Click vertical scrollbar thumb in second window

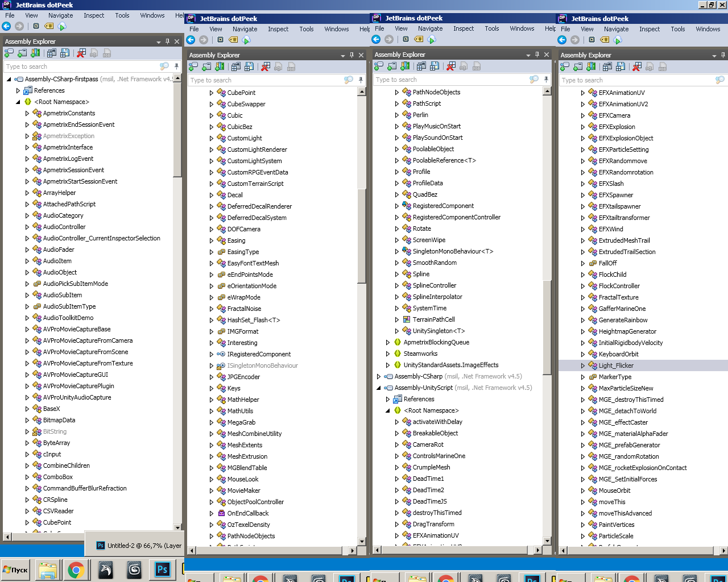(362, 235)
